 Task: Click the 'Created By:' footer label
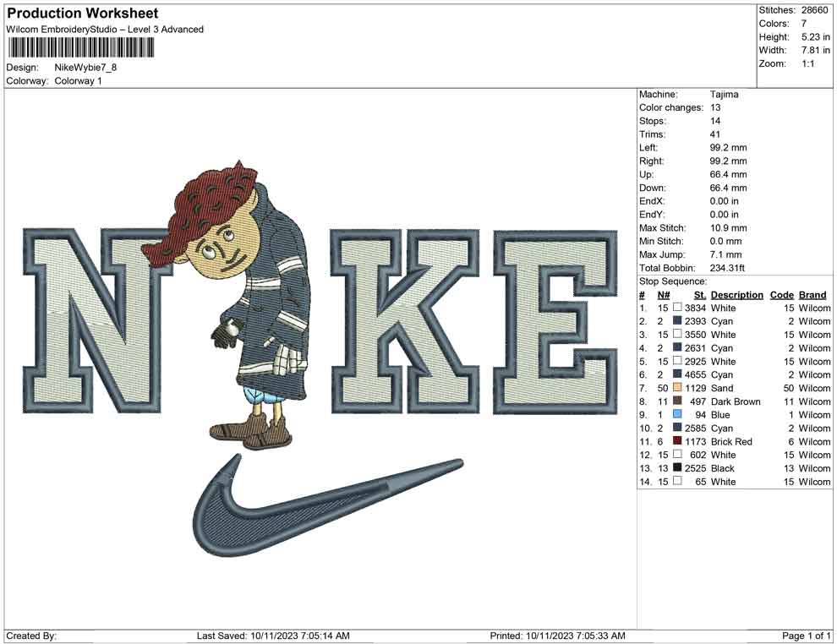pos(31,636)
